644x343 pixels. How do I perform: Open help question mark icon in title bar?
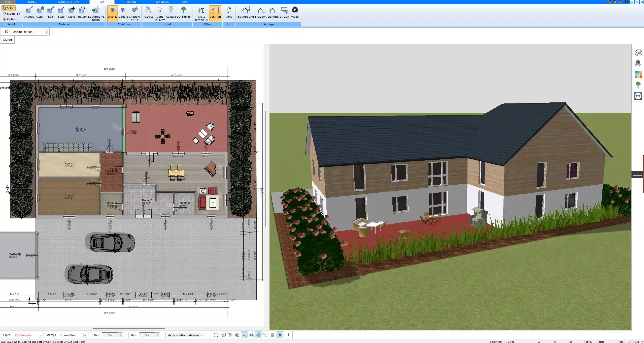627,2
